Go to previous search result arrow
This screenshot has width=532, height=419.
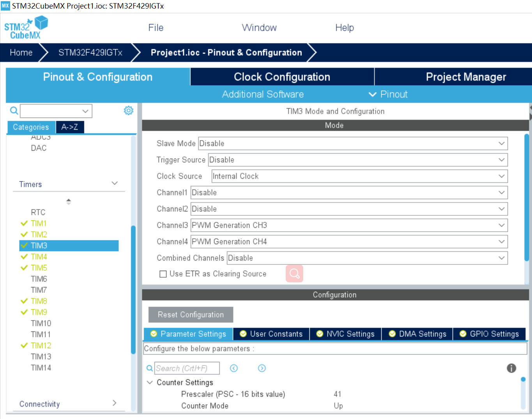234,368
